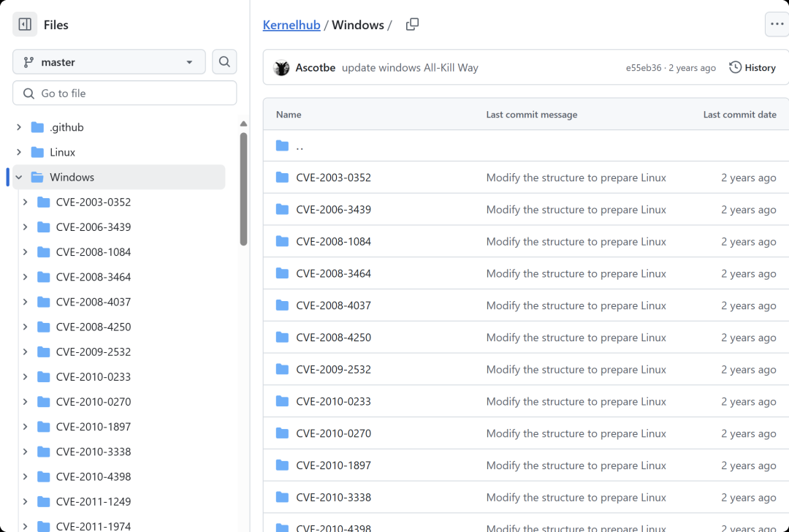Click folder icon beside CVE-2008-4037 in table
This screenshot has width=789, height=532.
point(282,305)
